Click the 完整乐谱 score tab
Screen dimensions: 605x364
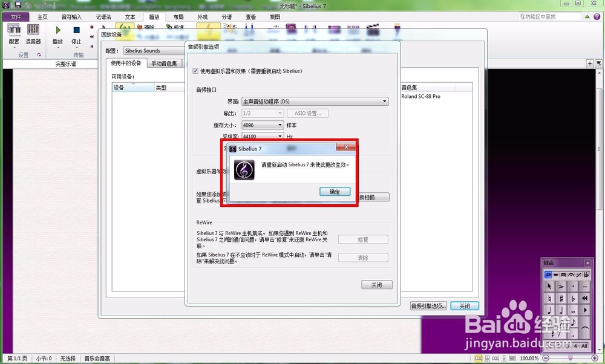65,64
